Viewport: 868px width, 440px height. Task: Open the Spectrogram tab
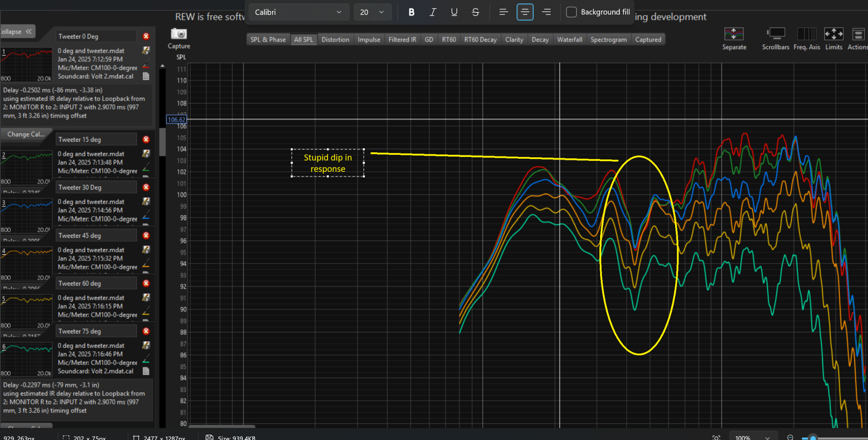coord(609,39)
